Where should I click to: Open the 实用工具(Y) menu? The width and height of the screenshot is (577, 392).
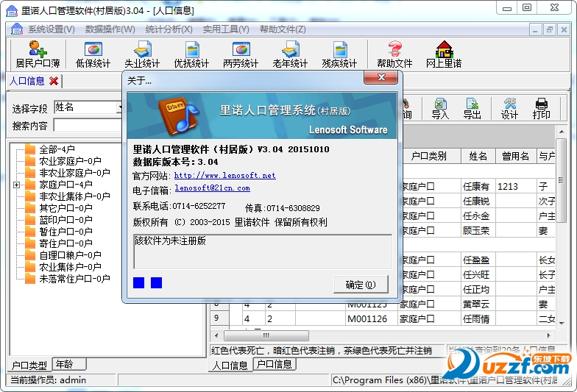[x=226, y=29]
